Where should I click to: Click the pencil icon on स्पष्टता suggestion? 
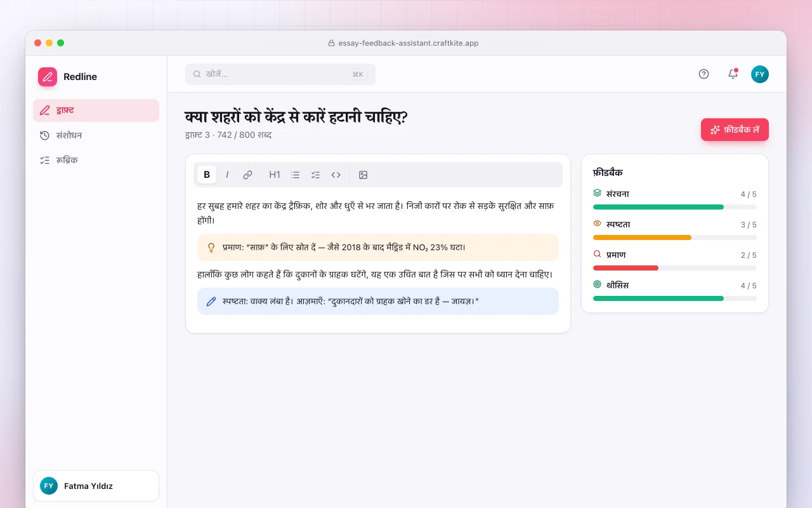click(x=211, y=301)
